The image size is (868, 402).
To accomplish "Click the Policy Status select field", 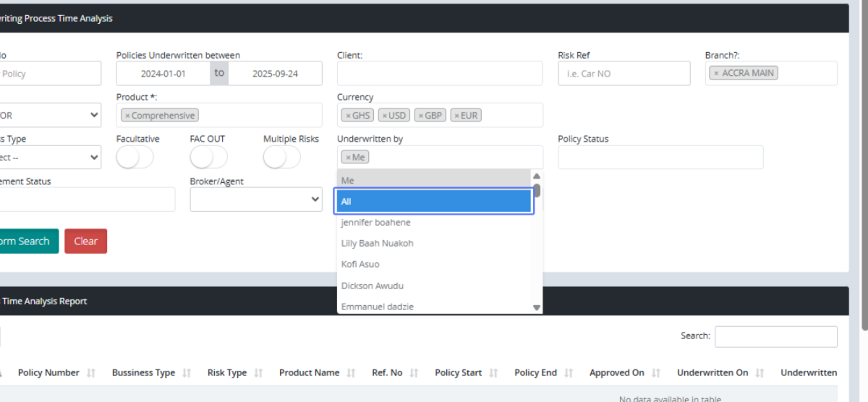I will [660, 158].
